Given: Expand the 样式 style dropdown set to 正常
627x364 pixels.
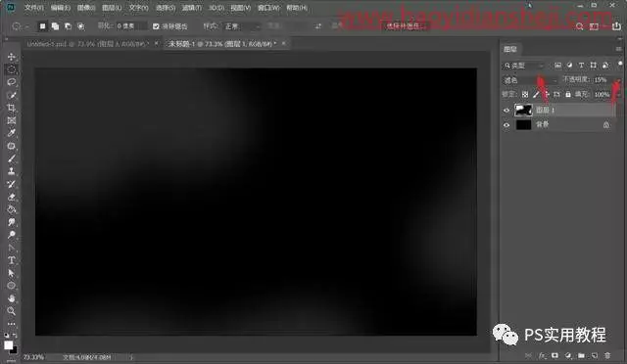Looking at the screenshot, I should [242, 26].
